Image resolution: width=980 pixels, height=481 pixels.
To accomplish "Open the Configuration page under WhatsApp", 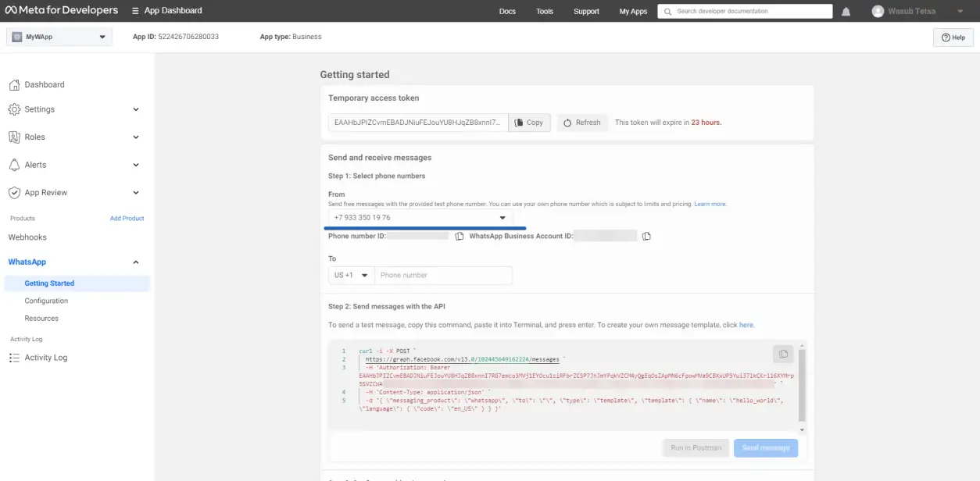I will [x=46, y=301].
